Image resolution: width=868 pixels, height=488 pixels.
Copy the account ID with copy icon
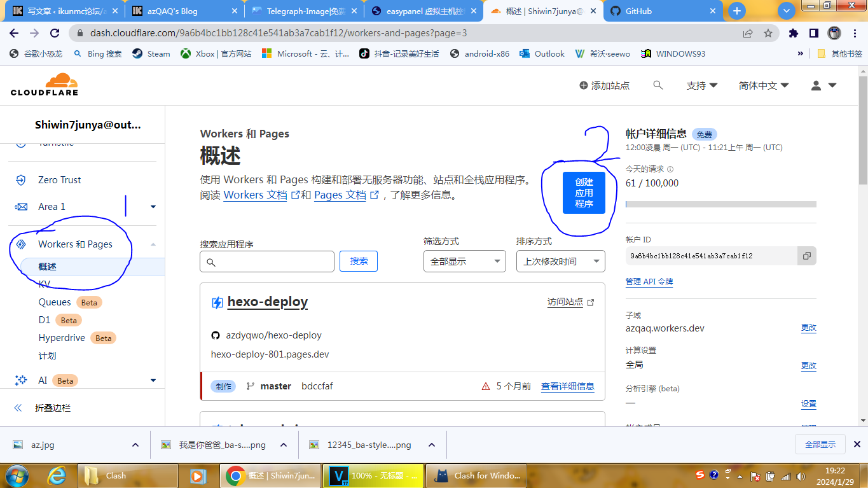click(x=806, y=256)
